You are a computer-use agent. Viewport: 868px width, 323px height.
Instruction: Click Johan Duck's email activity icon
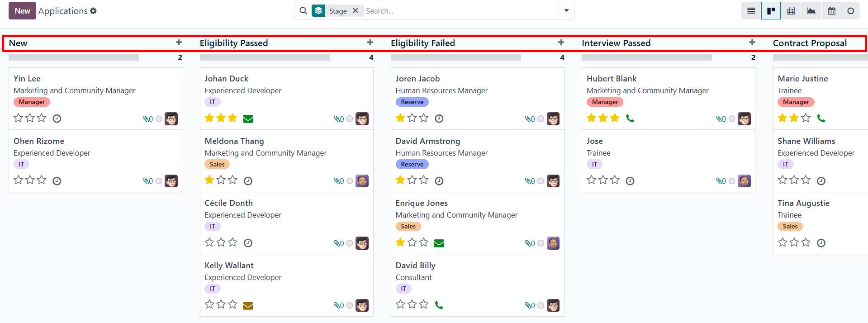coord(248,119)
